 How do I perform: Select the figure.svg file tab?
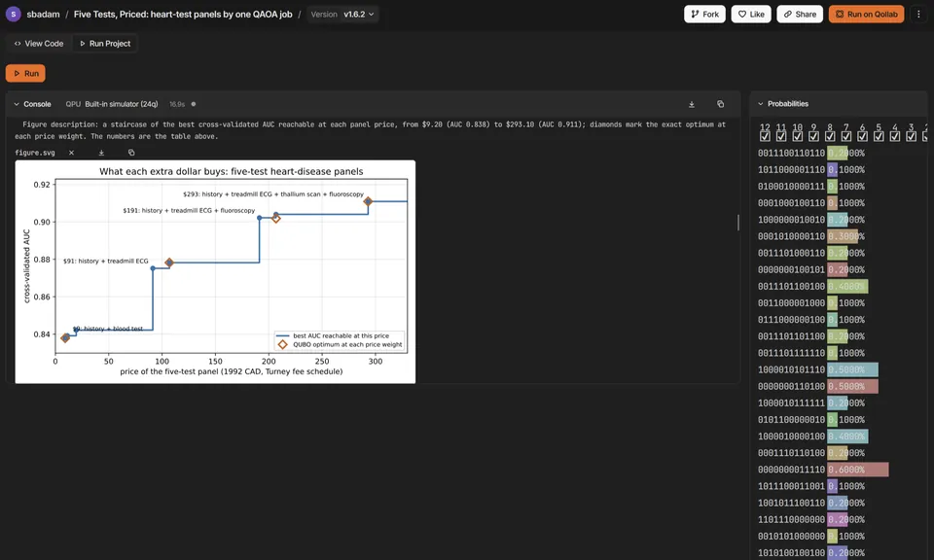(x=35, y=153)
